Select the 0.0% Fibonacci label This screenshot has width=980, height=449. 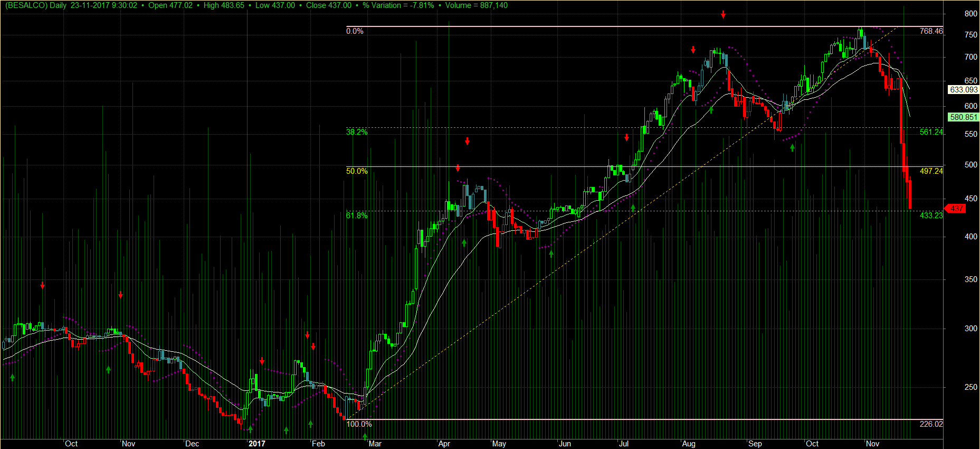(x=355, y=31)
